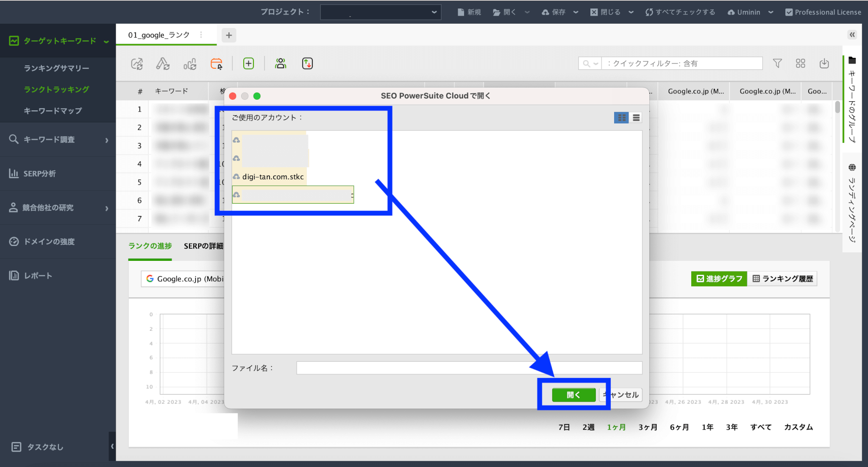
Task: Open the workspace grid icon
Action: [800, 63]
